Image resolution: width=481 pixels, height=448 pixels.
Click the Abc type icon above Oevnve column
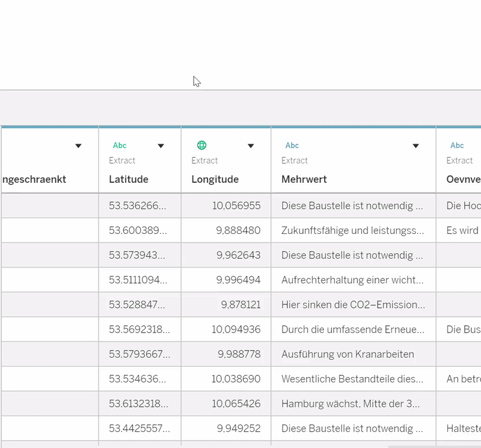point(457,146)
